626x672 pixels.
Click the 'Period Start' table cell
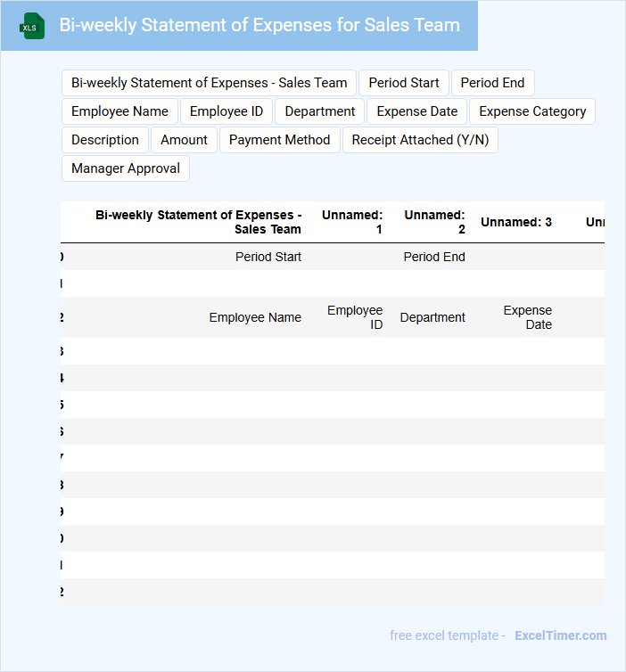(268, 257)
